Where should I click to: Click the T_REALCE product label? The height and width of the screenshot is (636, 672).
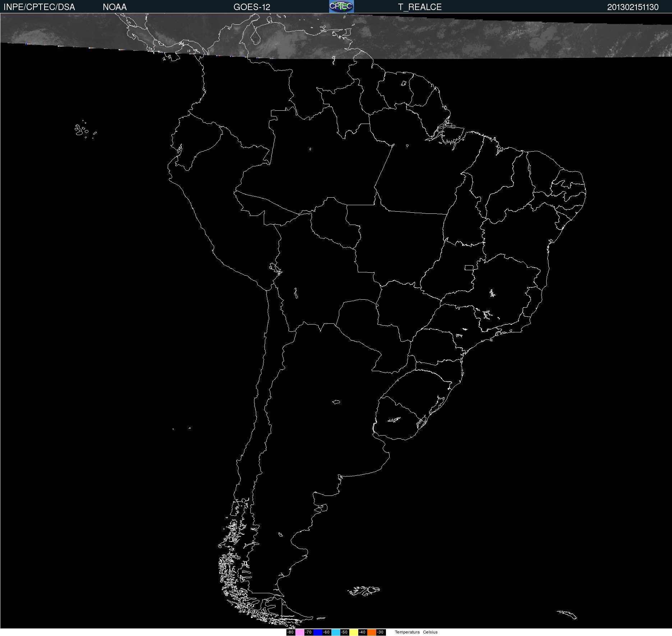pyautogui.click(x=420, y=7)
